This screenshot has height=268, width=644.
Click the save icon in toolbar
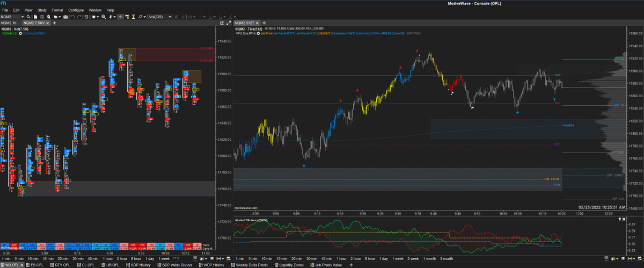coord(42,17)
